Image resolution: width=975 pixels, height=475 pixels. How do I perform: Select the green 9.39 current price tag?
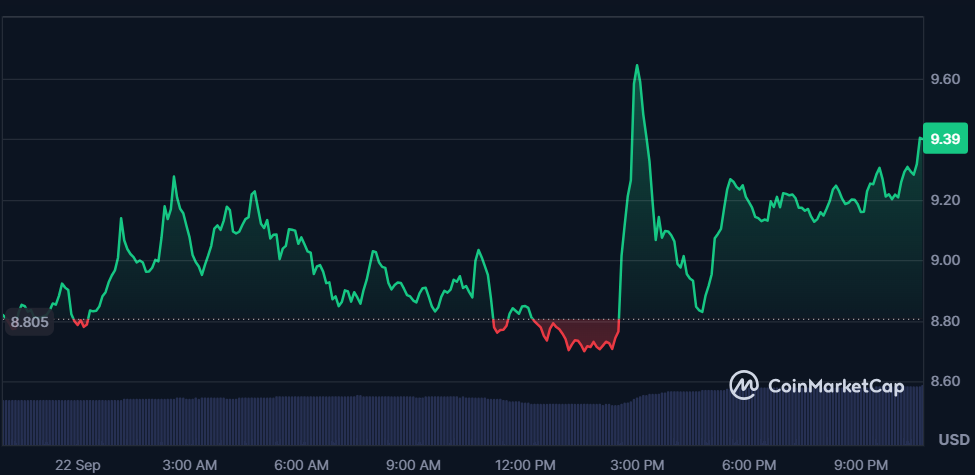pos(946,138)
